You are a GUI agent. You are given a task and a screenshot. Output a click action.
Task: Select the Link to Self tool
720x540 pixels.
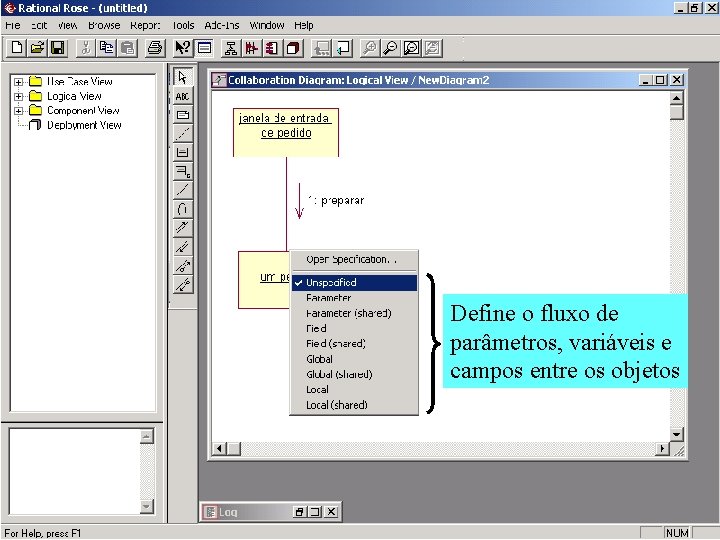[183, 209]
